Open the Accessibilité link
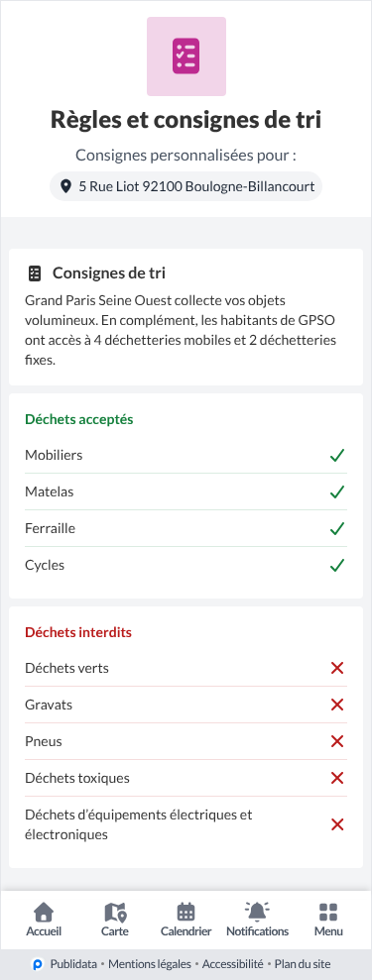 tap(232, 964)
